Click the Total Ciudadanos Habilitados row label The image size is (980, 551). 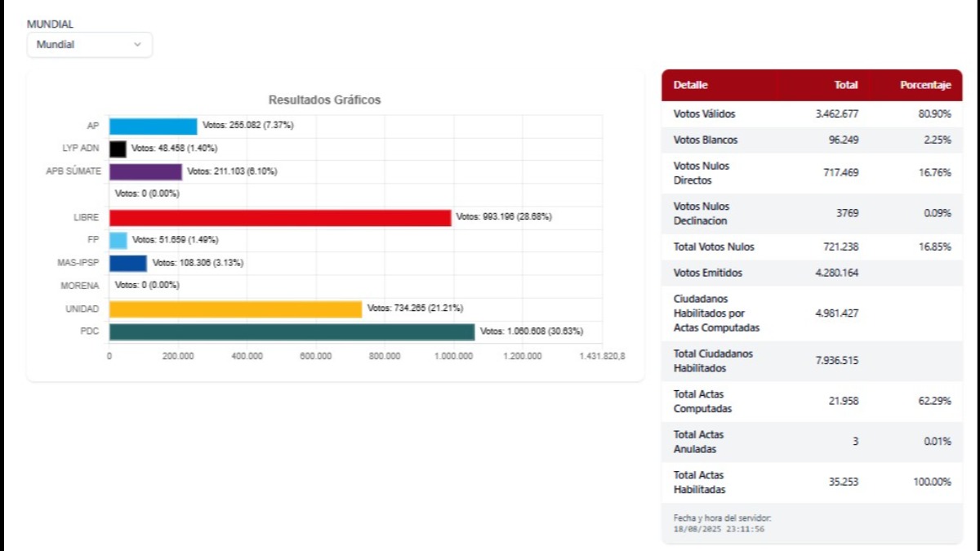coord(713,361)
